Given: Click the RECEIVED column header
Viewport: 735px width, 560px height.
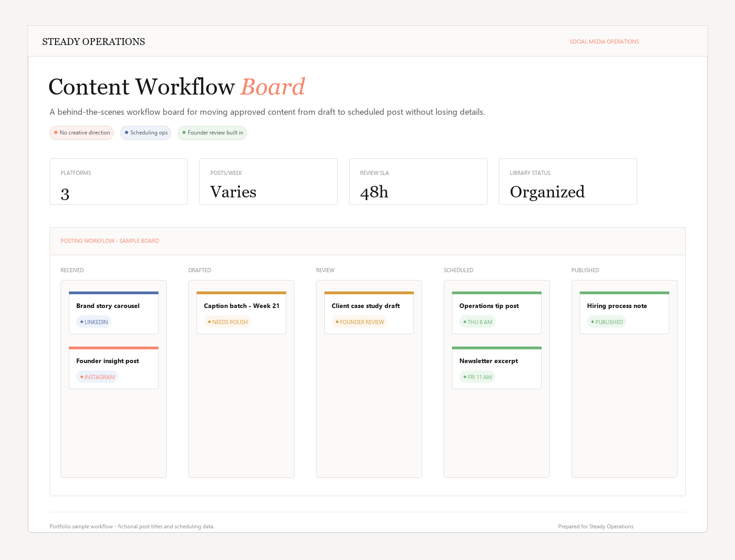Looking at the screenshot, I should [x=72, y=270].
